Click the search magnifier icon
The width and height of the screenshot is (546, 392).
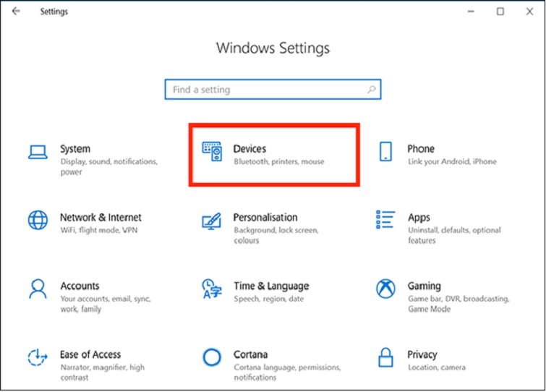pyautogui.click(x=371, y=90)
